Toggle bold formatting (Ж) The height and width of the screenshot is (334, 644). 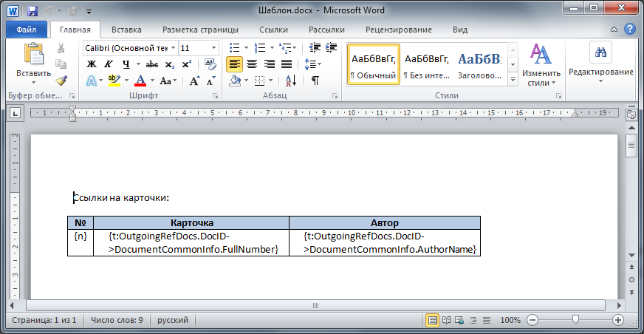(x=92, y=64)
